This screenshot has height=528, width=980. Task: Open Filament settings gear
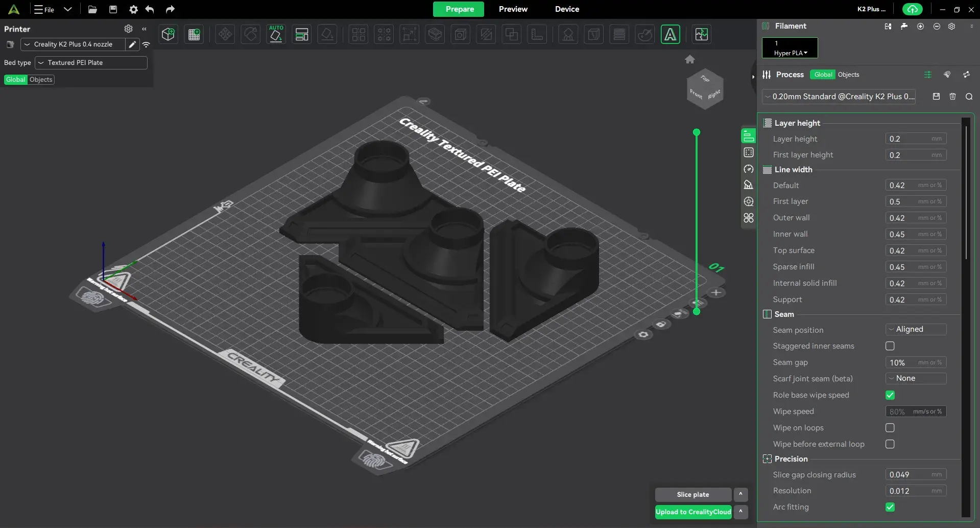point(952,26)
